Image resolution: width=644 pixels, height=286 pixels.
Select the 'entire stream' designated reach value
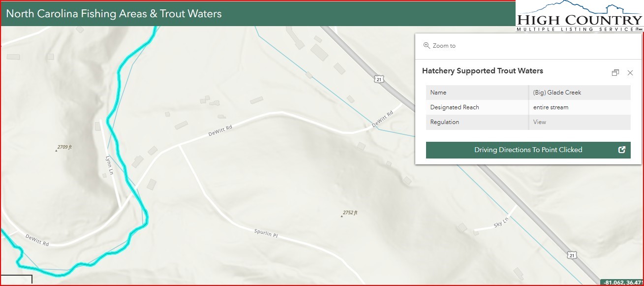(x=551, y=107)
